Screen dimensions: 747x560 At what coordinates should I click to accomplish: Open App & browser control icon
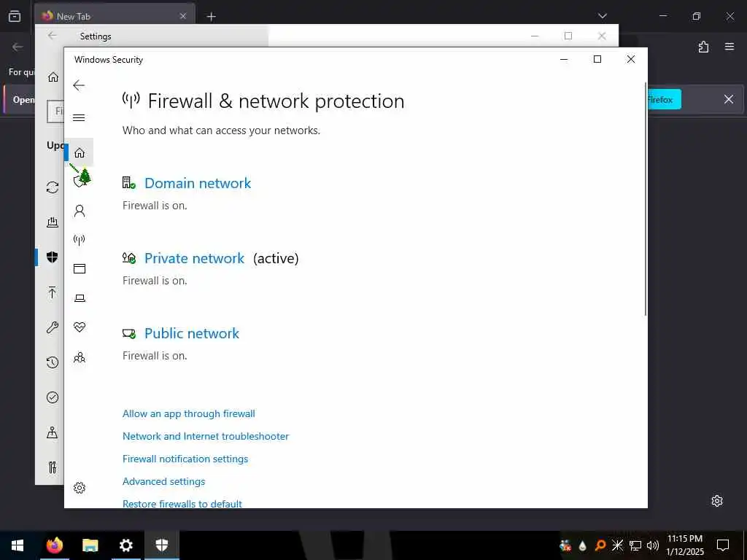(x=80, y=268)
